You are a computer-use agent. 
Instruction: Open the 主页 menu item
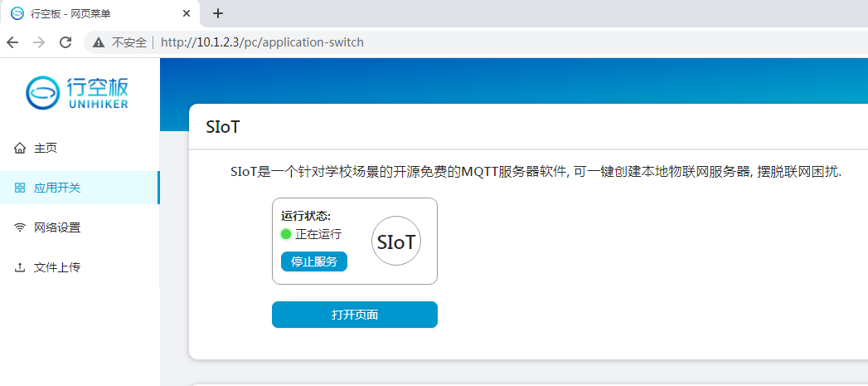tap(80, 148)
